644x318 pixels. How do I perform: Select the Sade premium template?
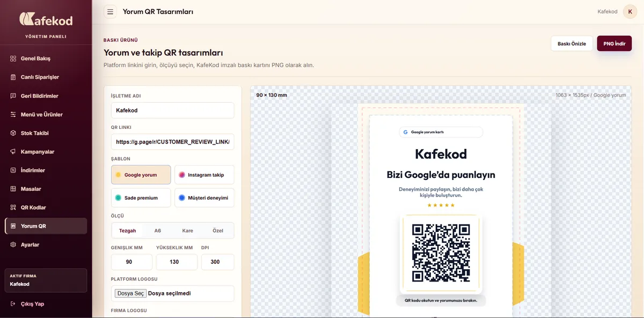point(141,198)
